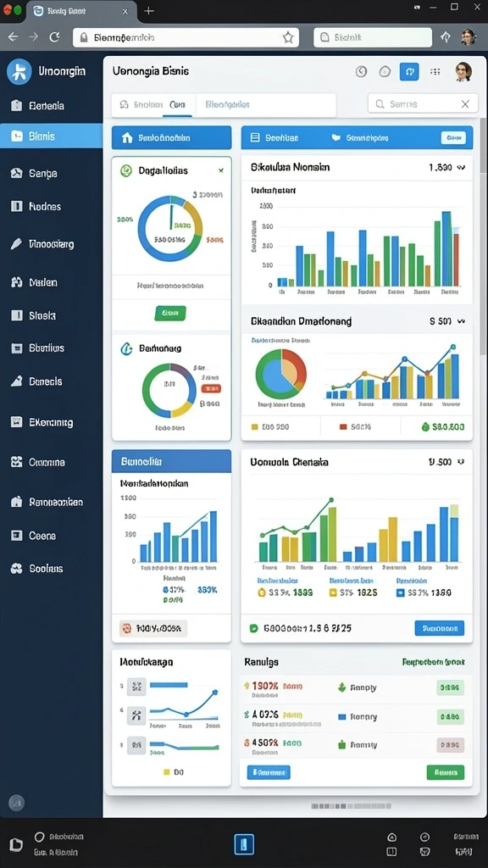Screen dimensions: 488x868
Task: Click the green square legend swatch at 6800oo
Action: (x=254, y=628)
